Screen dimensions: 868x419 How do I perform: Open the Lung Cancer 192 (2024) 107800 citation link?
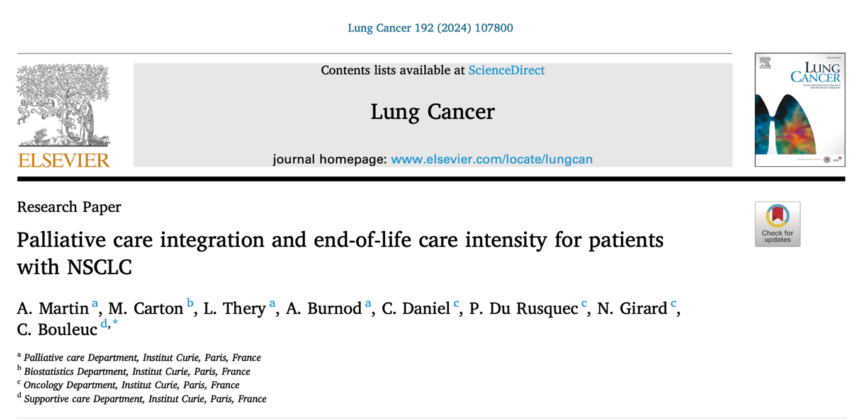point(431,28)
